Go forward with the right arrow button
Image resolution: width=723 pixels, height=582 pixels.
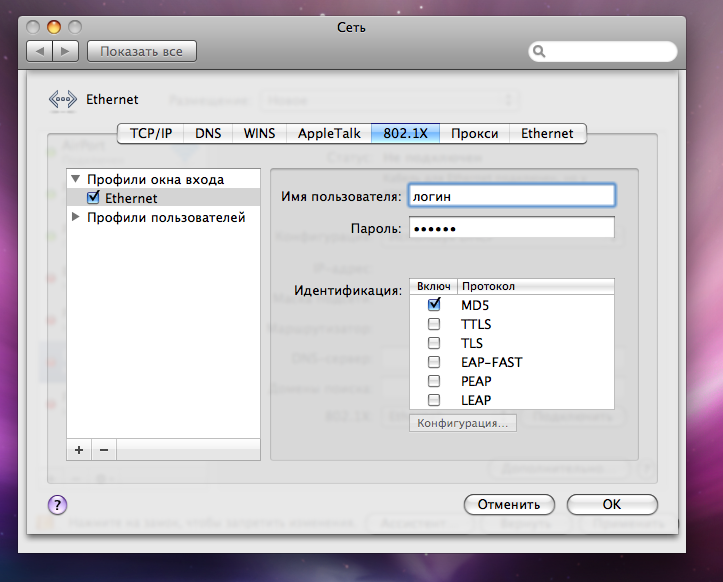[65, 51]
